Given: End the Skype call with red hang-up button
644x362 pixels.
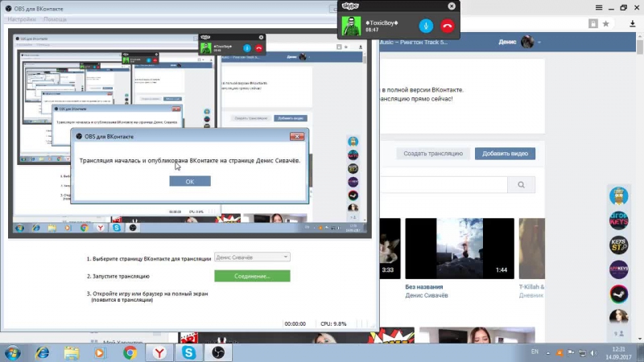Looking at the screenshot, I should click(x=448, y=26).
